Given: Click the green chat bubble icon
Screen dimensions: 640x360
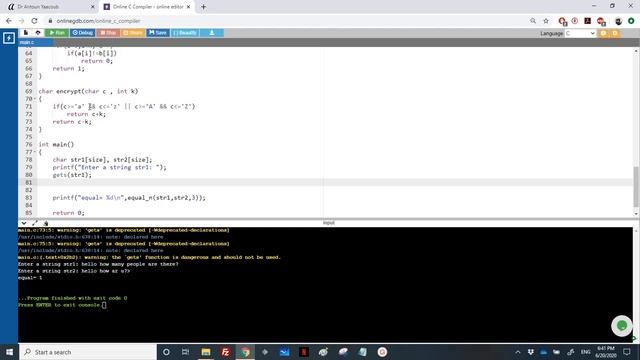Looking at the screenshot, I should pyautogui.click(x=622, y=326).
